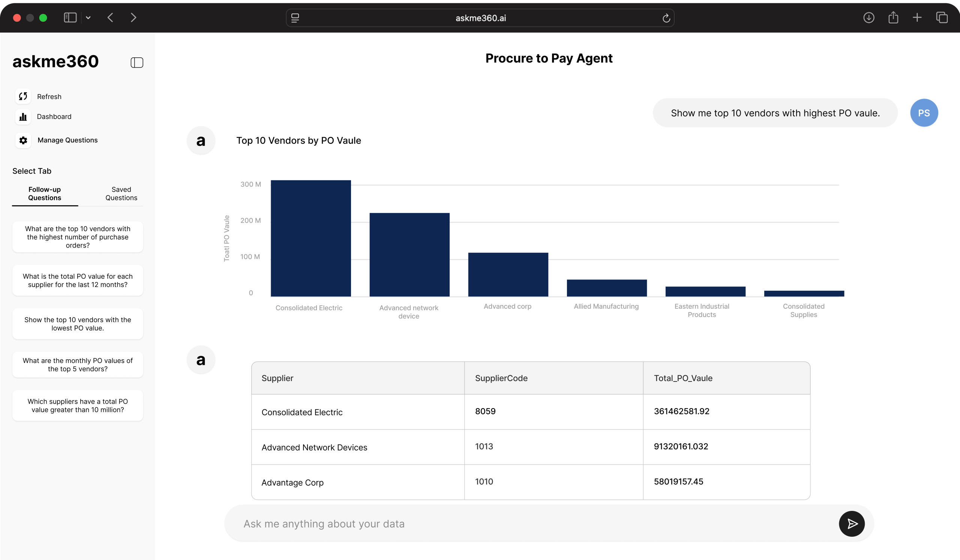Show the Safari tab overview
Viewport: 960px width, 560px height.
(942, 18)
